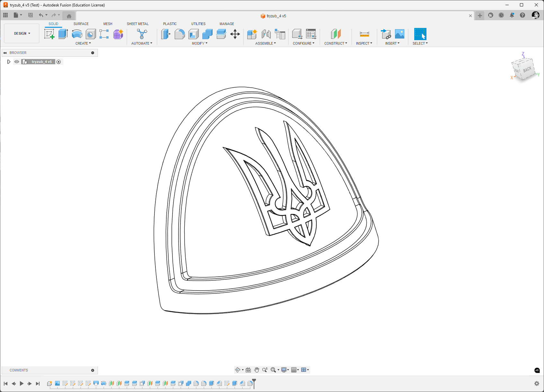Select the Shell tool
The width and height of the screenshot is (544, 392).
[194, 34]
